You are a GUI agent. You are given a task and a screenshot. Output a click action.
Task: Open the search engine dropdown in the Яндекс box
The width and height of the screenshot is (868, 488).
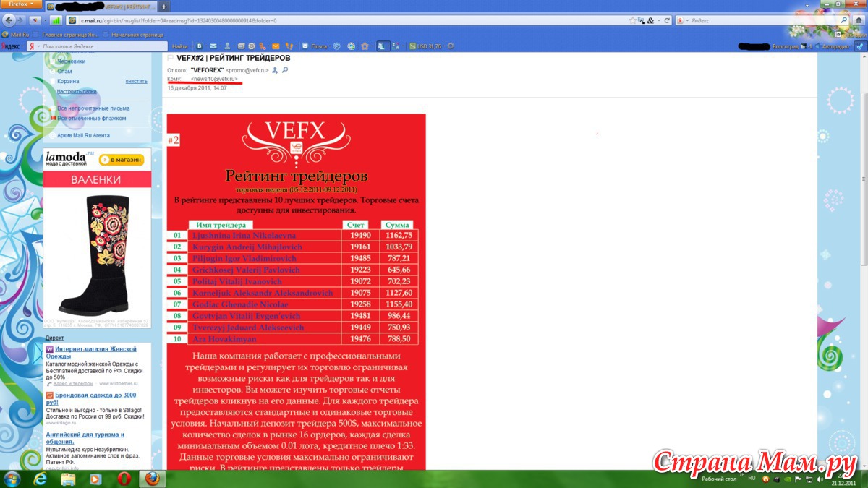(x=688, y=20)
